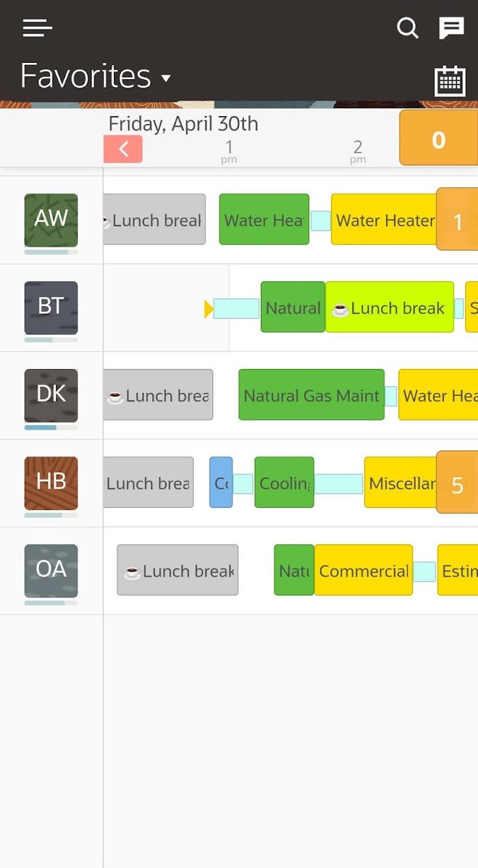Click the yellow current-time marker in BT row
478x868 pixels.
tap(209, 309)
